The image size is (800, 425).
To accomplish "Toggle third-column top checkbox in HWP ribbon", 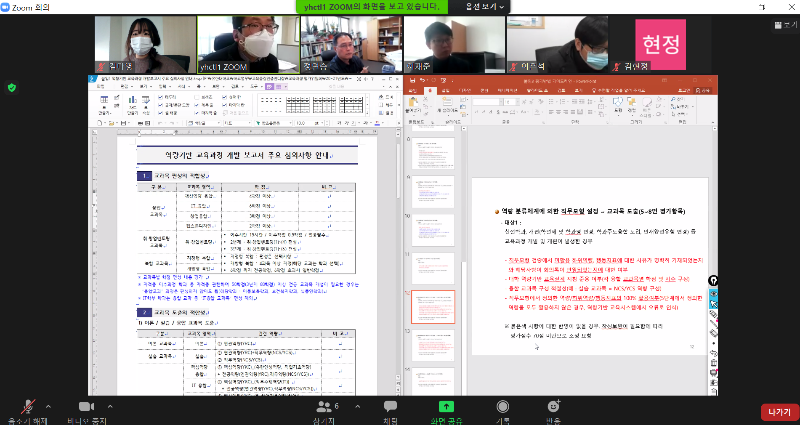I will (x=224, y=97).
